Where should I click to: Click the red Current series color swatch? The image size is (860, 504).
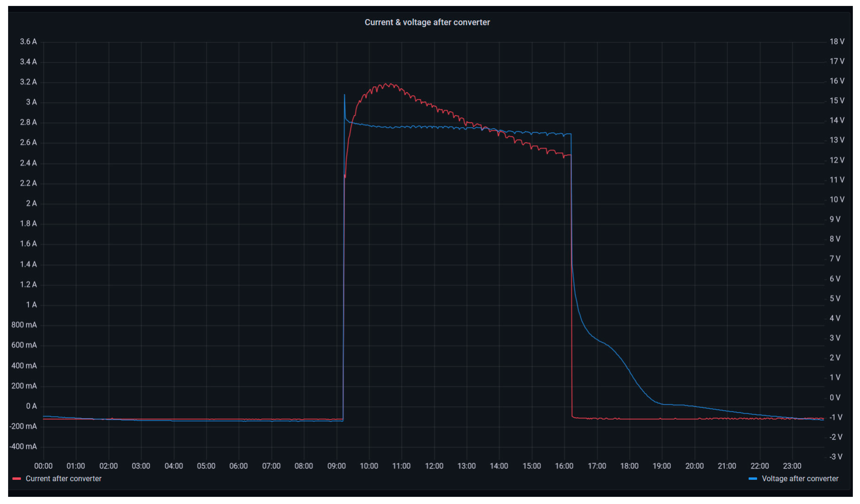point(17,479)
